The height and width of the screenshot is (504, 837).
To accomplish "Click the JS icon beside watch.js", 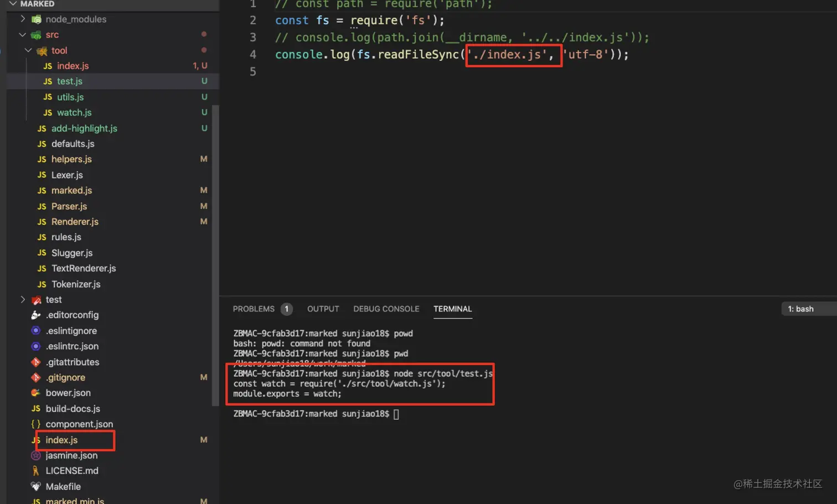I will tap(48, 113).
